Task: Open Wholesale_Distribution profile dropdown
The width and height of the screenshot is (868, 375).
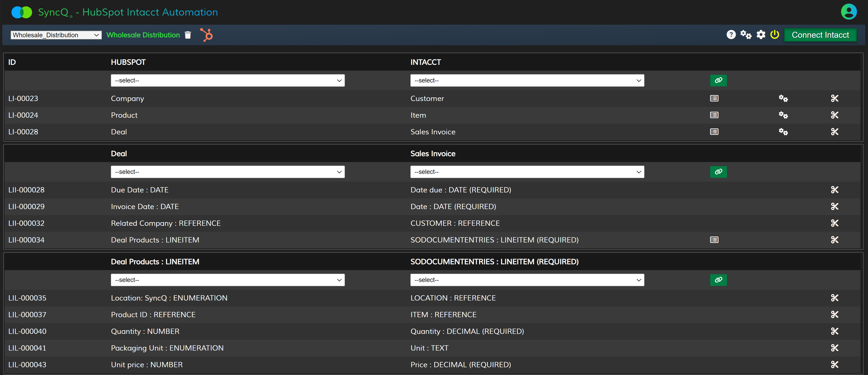Action: [56, 35]
